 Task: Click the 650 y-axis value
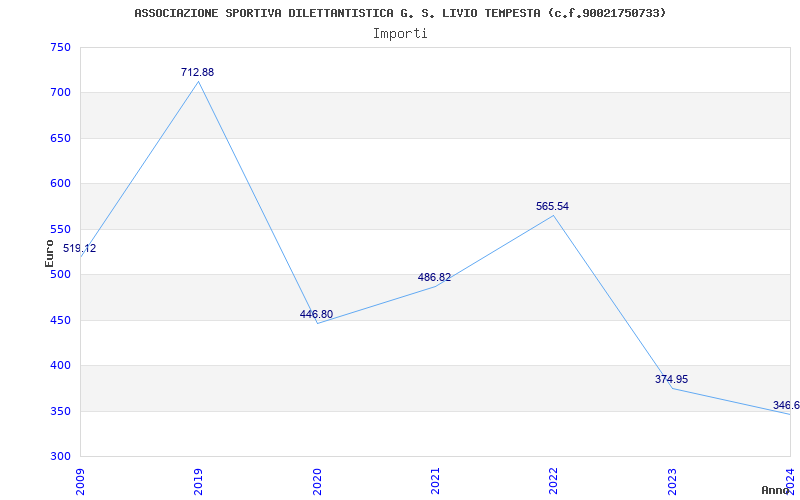coord(60,138)
